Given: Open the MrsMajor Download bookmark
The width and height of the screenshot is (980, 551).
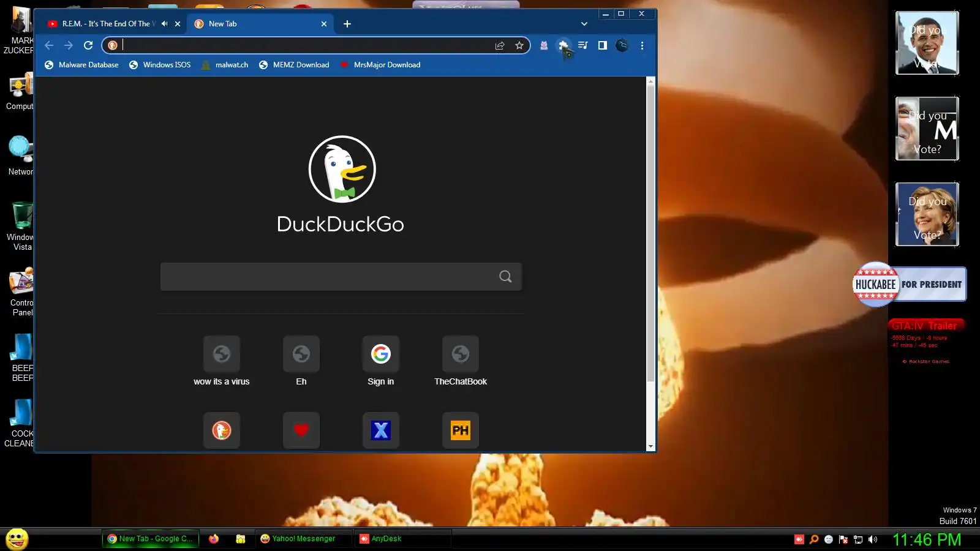Looking at the screenshot, I should click(380, 65).
